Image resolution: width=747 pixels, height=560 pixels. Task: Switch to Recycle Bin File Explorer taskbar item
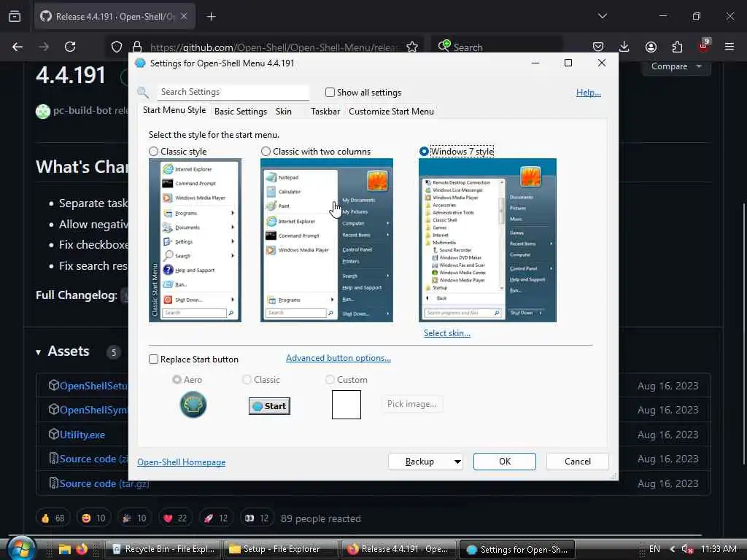pyautogui.click(x=163, y=549)
